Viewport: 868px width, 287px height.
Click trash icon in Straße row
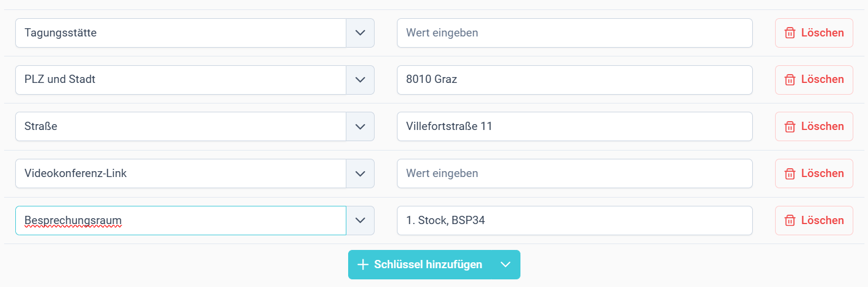click(790, 126)
